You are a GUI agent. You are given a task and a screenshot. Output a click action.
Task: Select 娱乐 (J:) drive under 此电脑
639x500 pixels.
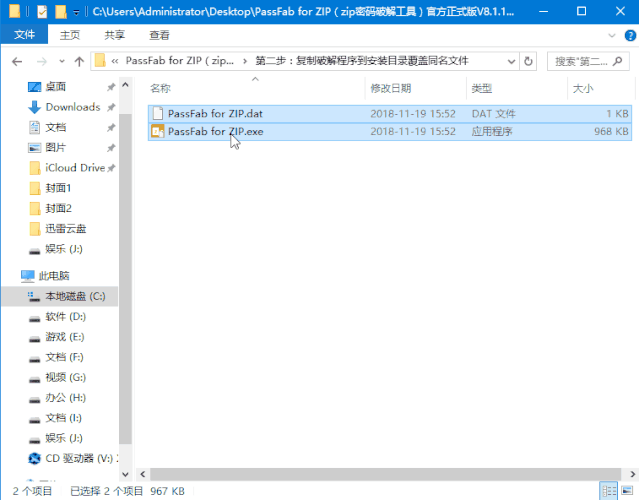(64, 438)
